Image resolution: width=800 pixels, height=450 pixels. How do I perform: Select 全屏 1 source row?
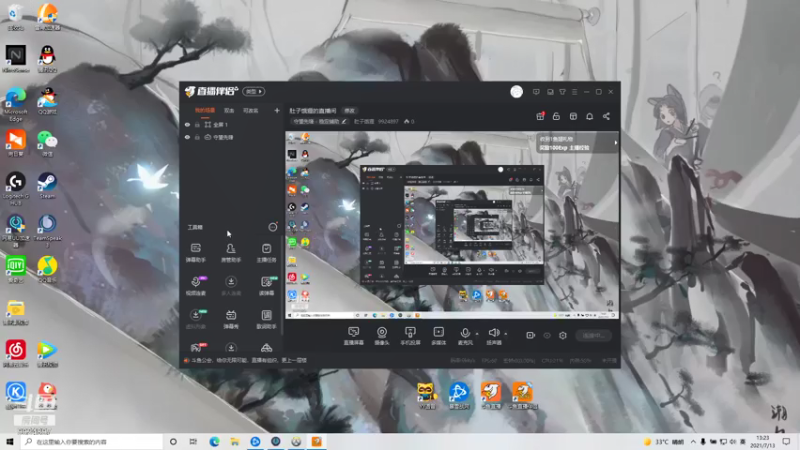(231, 124)
